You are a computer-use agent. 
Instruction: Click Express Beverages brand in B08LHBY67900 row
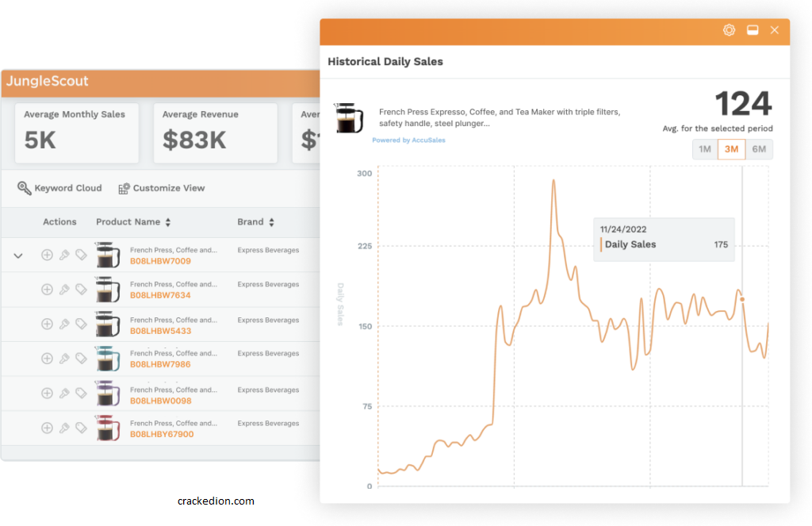(268, 424)
